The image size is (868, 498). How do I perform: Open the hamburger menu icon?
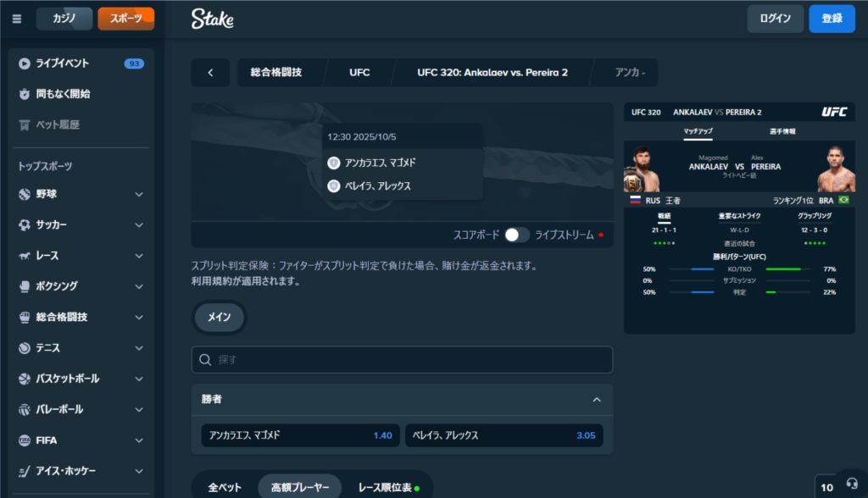[17, 19]
